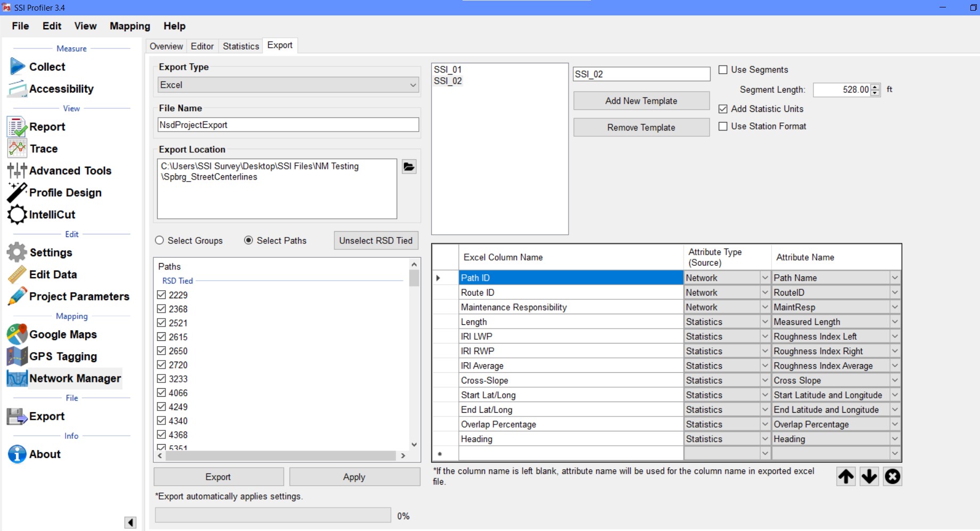The width and height of the screenshot is (980, 531).
Task: Open the Mapping menu
Action: (130, 26)
